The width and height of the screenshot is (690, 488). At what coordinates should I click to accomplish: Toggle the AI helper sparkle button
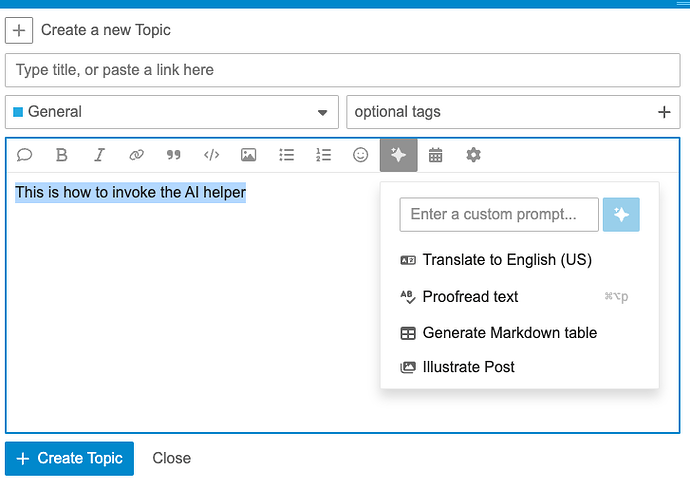pos(399,155)
